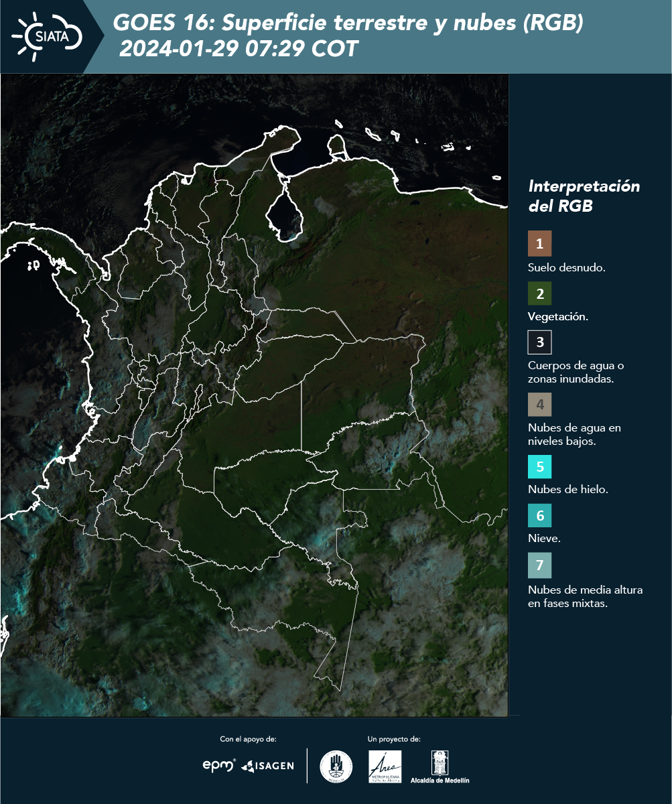Select swatch 4 for Nubes de agua

click(x=539, y=405)
